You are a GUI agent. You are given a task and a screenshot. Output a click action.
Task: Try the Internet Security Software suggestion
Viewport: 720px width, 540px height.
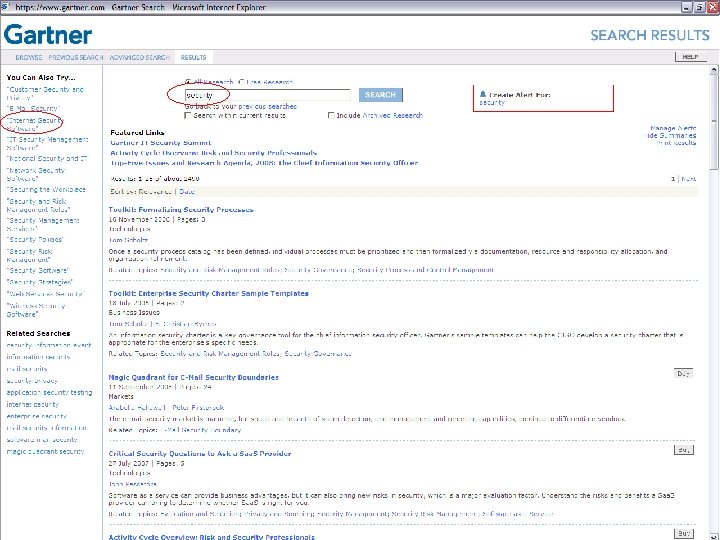pos(34,124)
